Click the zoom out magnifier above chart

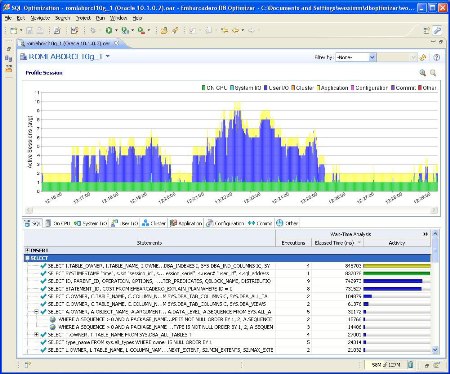point(433,73)
